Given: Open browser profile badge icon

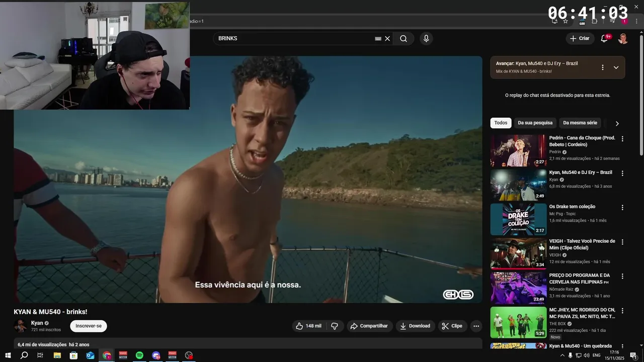Looking at the screenshot, I should pos(624,21).
